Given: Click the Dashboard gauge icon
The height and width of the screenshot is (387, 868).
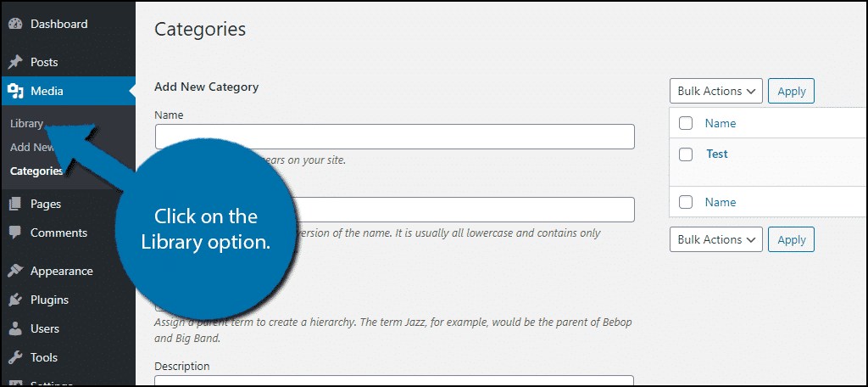Looking at the screenshot, I should coord(16,24).
